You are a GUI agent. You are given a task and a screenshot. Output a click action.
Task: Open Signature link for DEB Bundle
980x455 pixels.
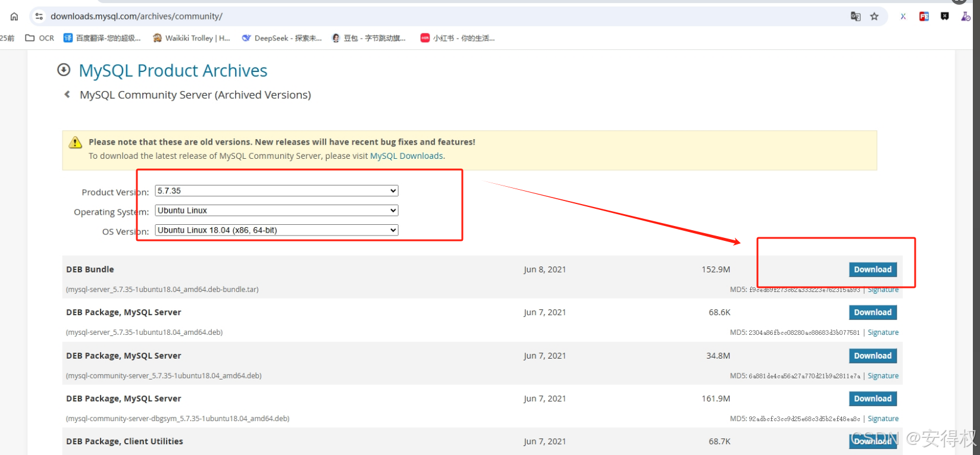[x=883, y=290]
